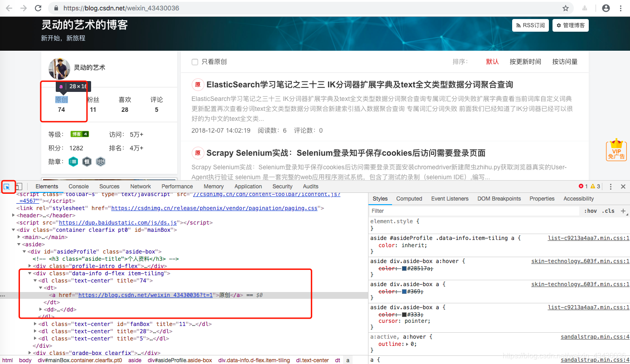Expand dl#fanBox title 11 node
Viewport: 630px width, 364px height.
coord(35,324)
